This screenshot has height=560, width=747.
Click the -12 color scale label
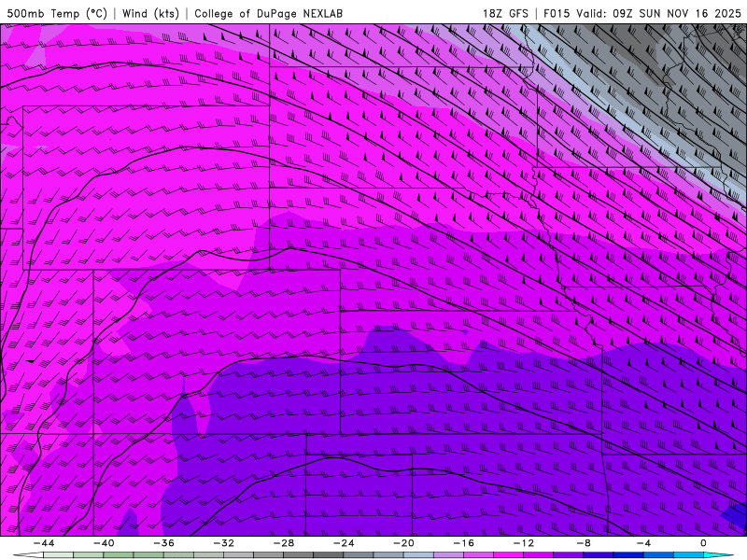[x=524, y=543]
